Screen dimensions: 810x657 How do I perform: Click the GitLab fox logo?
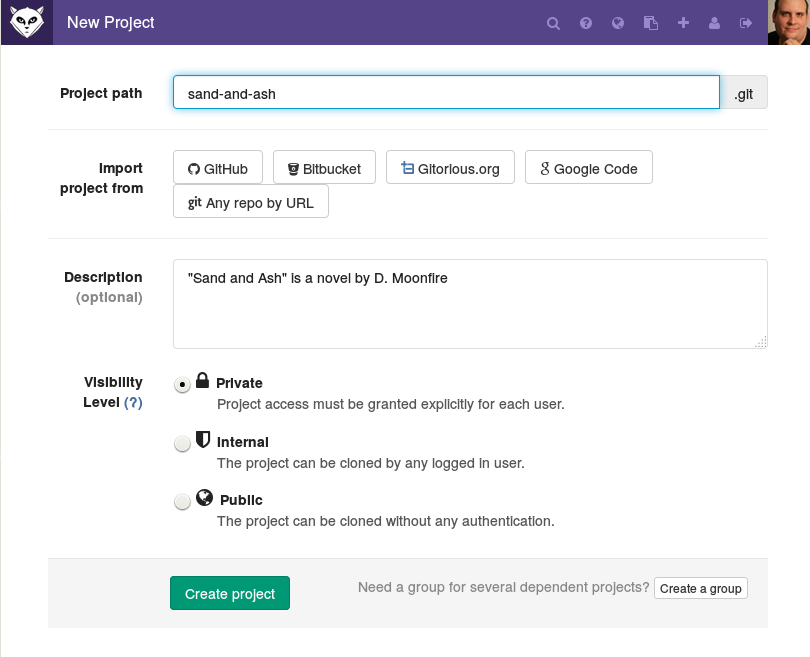[27, 22]
